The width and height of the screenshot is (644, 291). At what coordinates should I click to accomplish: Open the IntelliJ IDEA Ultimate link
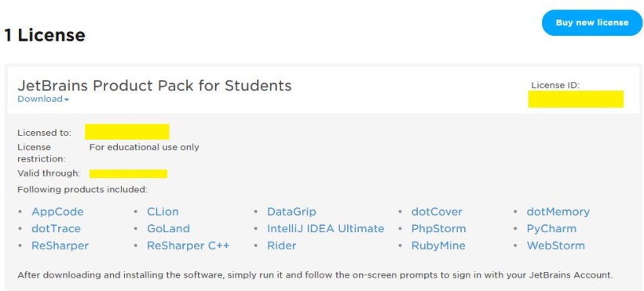pyautogui.click(x=326, y=228)
